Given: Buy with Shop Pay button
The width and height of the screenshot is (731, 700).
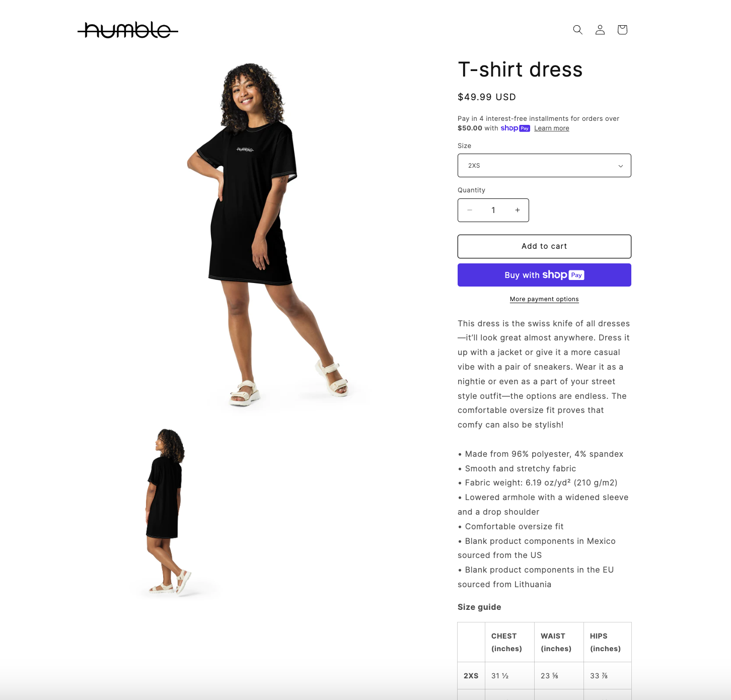Looking at the screenshot, I should pyautogui.click(x=544, y=275).
